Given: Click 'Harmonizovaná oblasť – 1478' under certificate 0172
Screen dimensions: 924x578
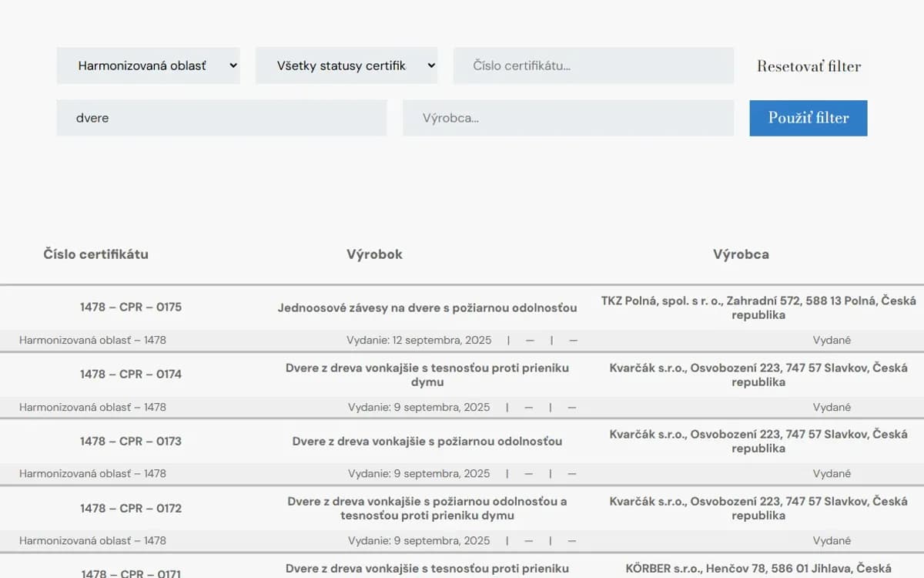Looking at the screenshot, I should [92, 540].
